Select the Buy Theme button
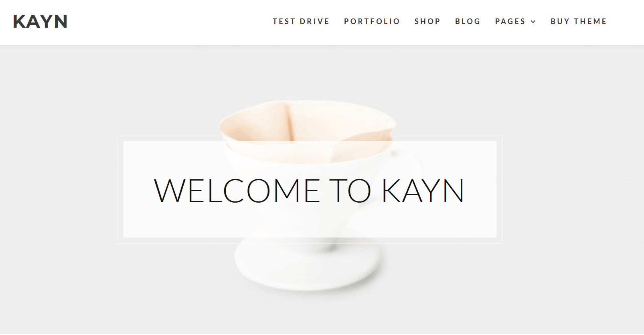 [x=579, y=22]
